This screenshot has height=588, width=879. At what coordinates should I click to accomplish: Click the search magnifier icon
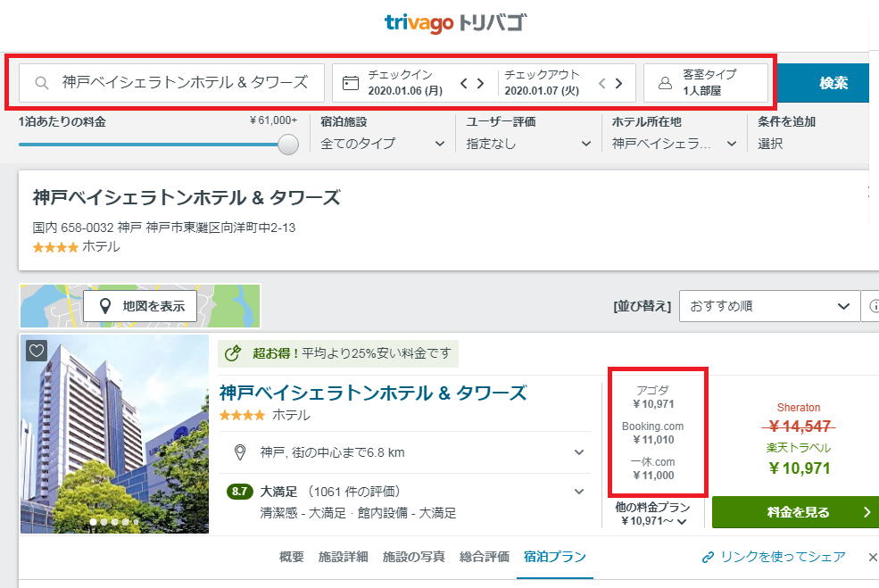point(41,83)
